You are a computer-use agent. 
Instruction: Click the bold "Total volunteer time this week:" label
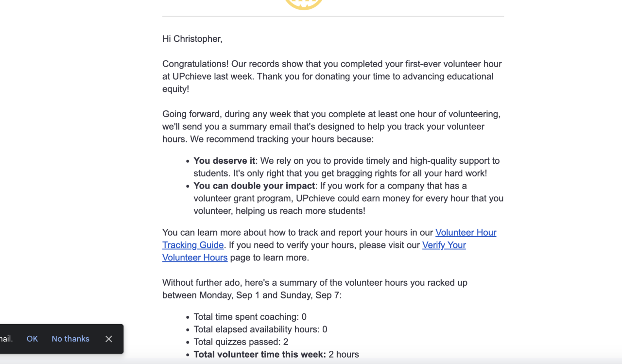tap(259, 354)
